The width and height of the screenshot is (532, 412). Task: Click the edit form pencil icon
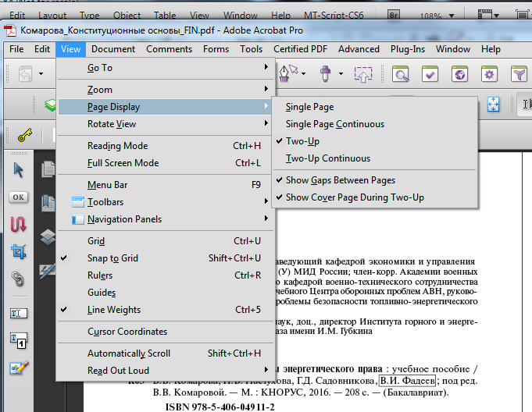coord(19,368)
